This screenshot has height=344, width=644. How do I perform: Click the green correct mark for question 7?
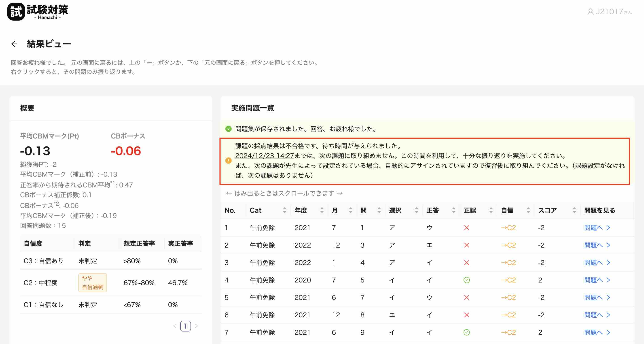(466, 333)
